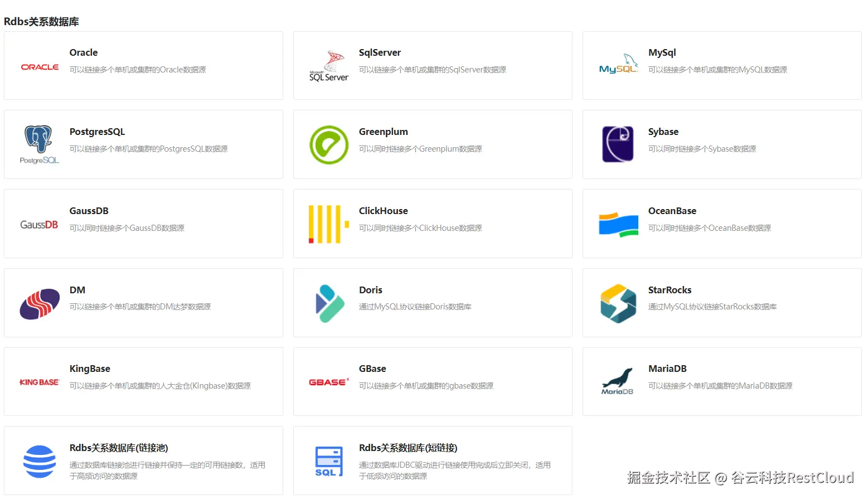Image resolution: width=868 pixels, height=499 pixels.
Task: Click the Oracle logo icon
Action: 40,67
